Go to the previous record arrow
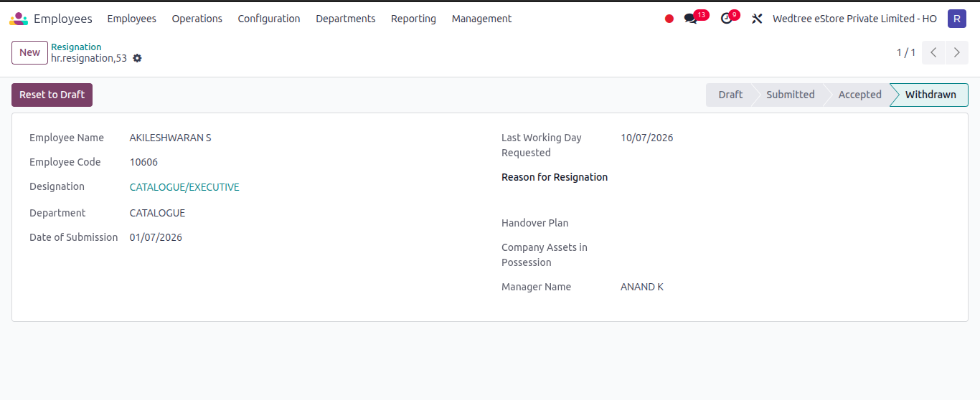The width and height of the screenshot is (980, 400). (x=933, y=52)
